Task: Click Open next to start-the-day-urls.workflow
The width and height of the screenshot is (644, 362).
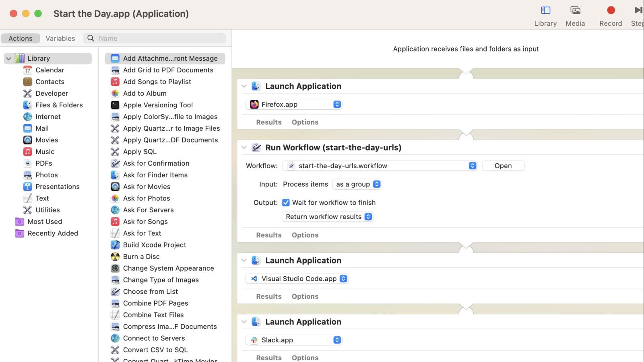Action: coord(503,165)
